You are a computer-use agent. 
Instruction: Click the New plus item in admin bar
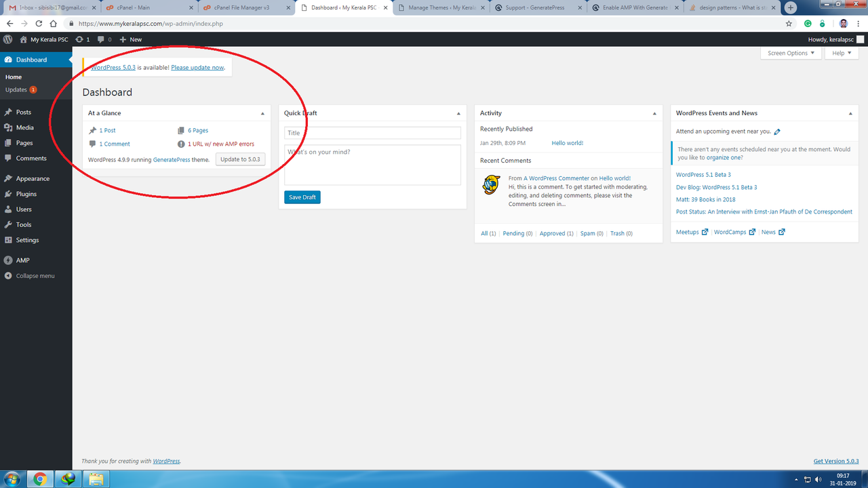coord(131,39)
